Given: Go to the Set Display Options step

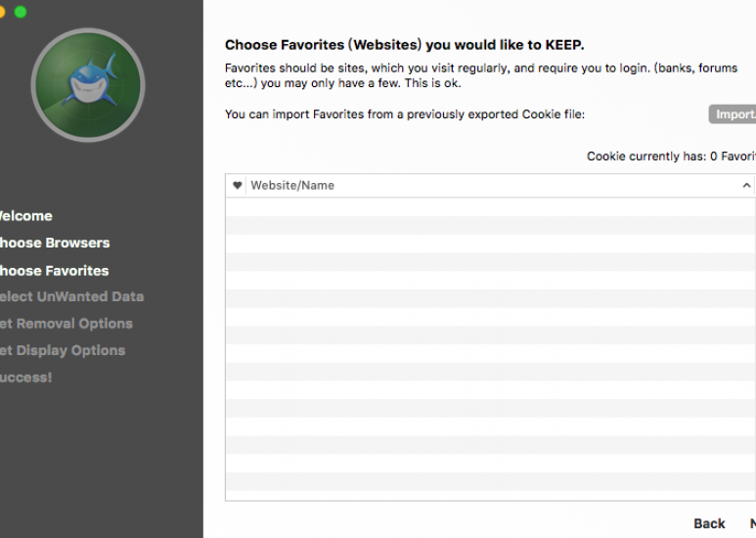Looking at the screenshot, I should pyautogui.click(x=62, y=350).
